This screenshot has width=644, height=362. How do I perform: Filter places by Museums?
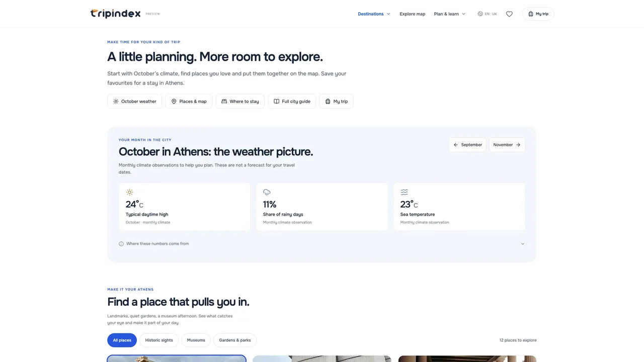pyautogui.click(x=196, y=340)
